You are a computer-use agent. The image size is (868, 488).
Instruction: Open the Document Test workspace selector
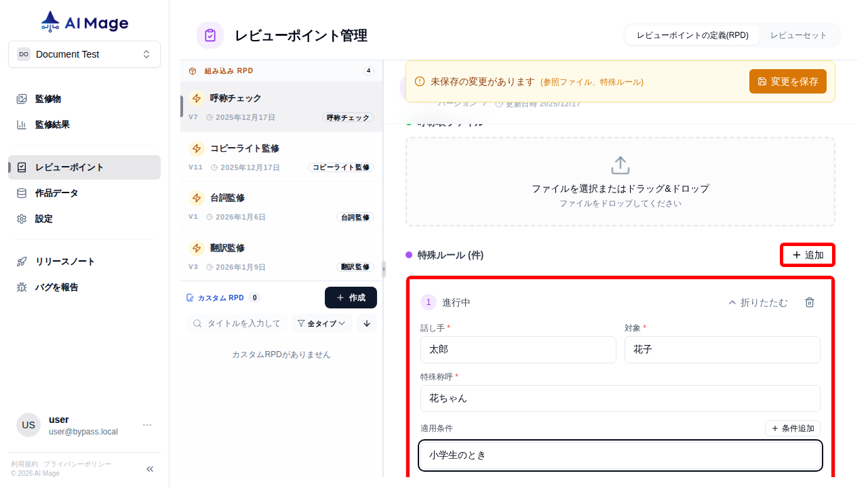84,54
